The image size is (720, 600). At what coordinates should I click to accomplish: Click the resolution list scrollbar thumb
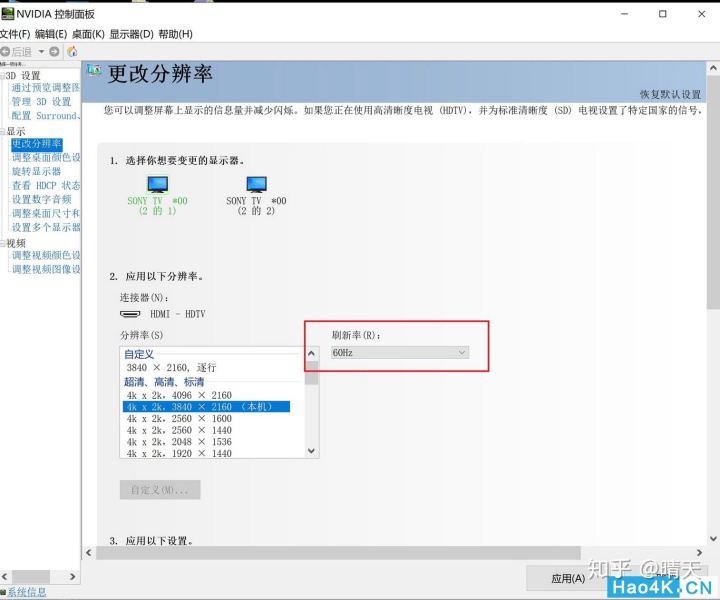point(311,373)
